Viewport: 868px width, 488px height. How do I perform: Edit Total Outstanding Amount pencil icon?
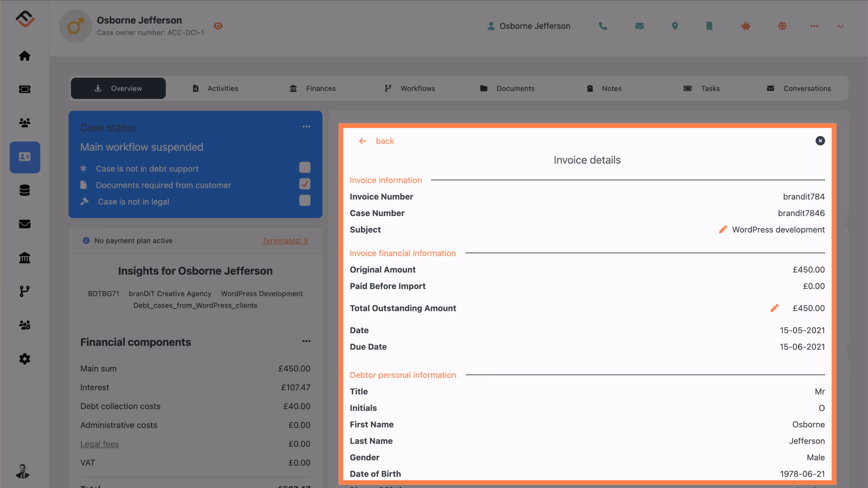click(774, 308)
